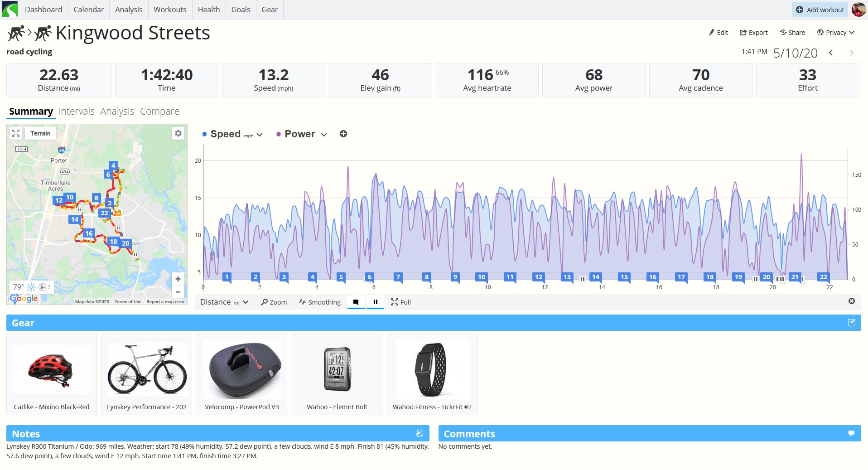
Task: Click the Add workout button
Action: pyautogui.click(x=820, y=10)
